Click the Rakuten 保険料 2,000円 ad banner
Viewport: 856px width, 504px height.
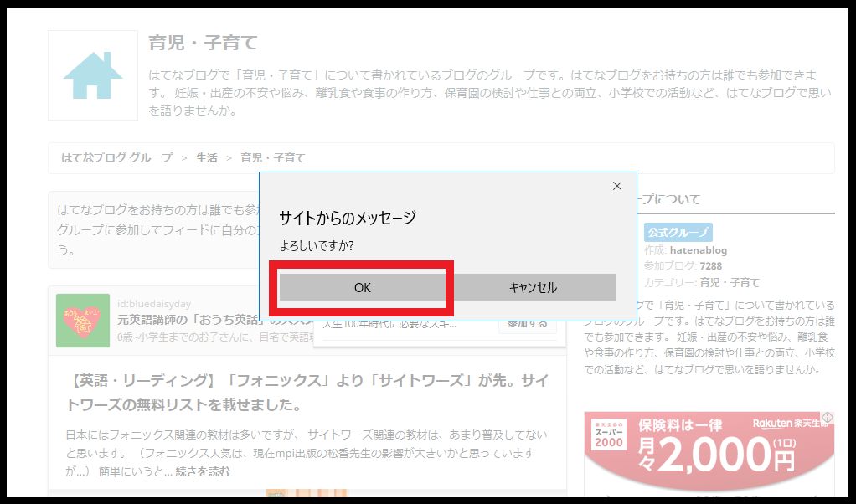click(709, 453)
